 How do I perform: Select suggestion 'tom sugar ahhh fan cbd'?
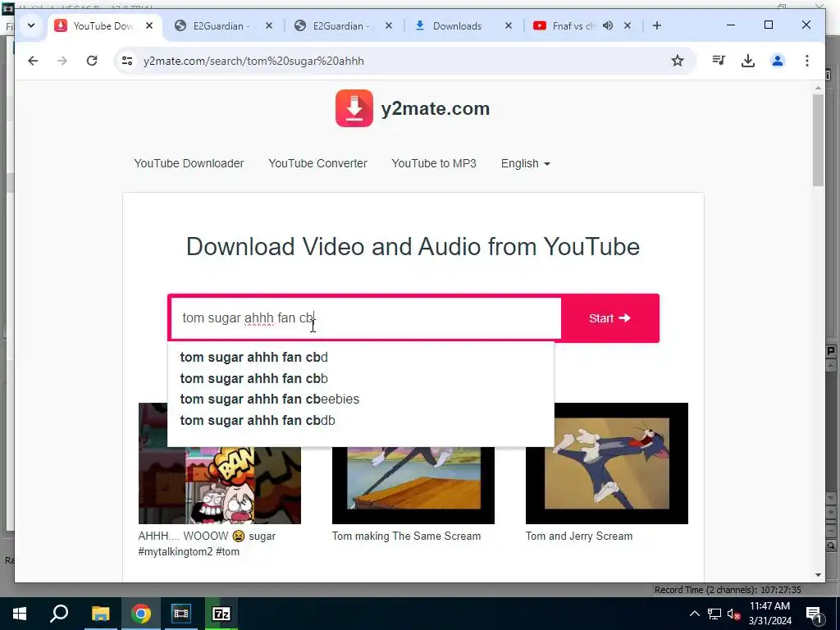[x=361, y=358]
